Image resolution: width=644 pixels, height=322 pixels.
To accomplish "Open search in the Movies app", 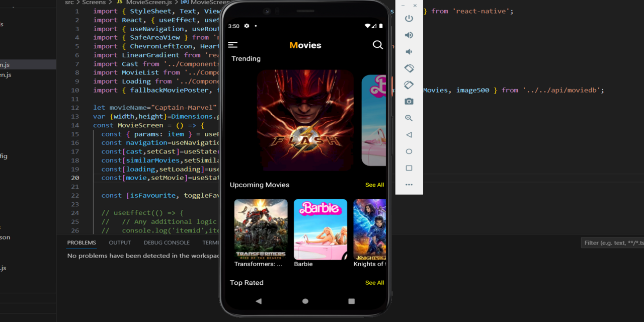I will [378, 45].
